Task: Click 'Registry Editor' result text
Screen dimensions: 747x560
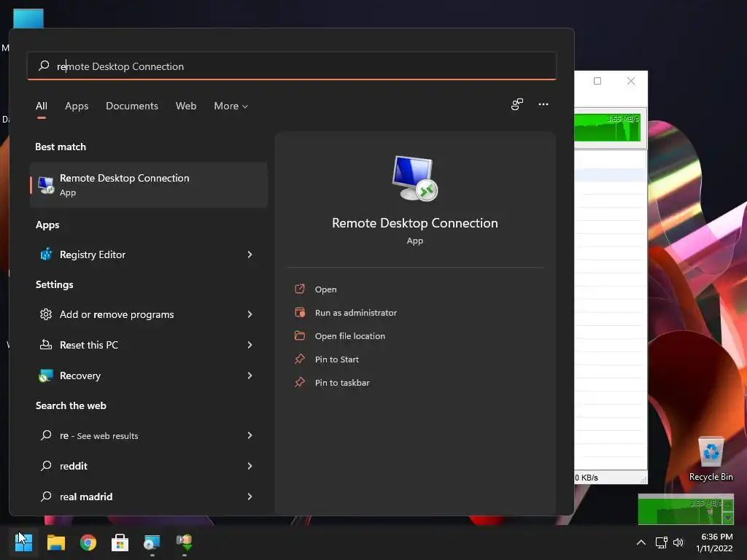Action: tap(93, 254)
